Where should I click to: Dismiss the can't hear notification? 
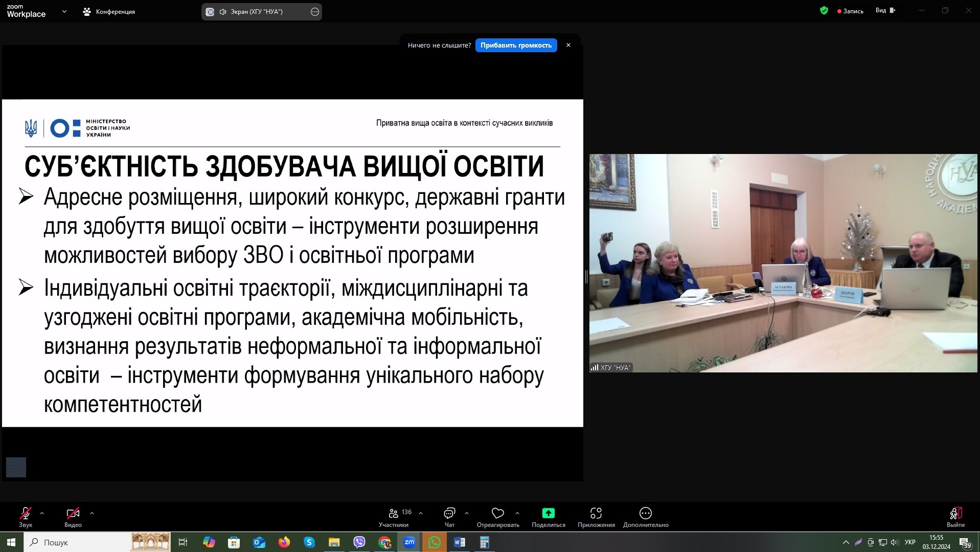click(568, 46)
